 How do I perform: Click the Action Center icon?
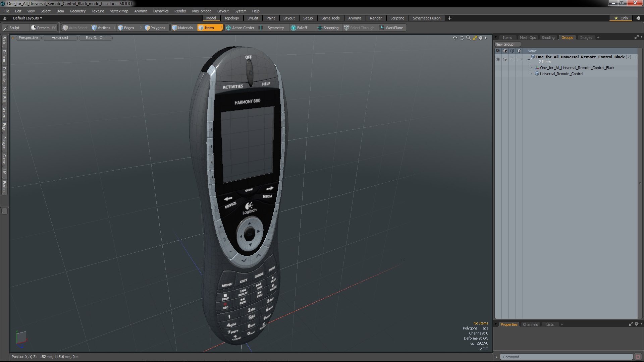[x=228, y=28]
